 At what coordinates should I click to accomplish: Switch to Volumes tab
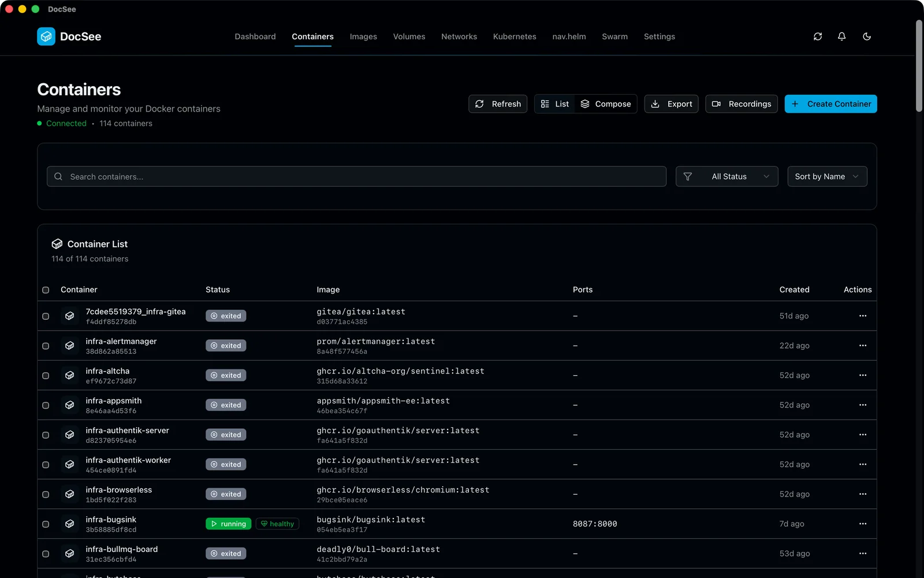pyautogui.click(x=409, y=36)
